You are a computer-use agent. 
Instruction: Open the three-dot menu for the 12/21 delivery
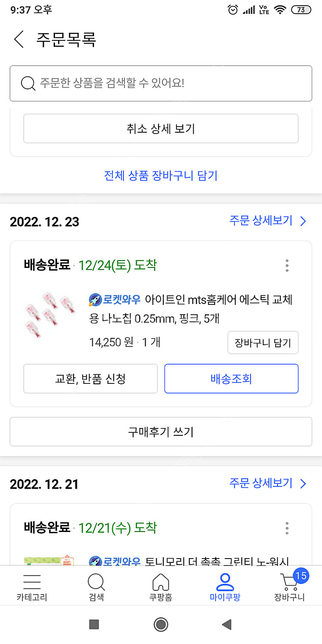287,528
